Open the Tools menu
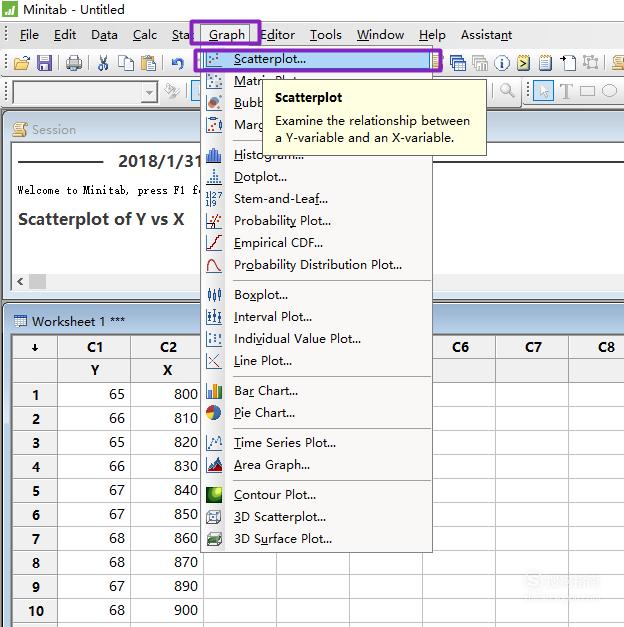Image resolution: width=624 pixels, height=627 pixels. click(326, 35)
